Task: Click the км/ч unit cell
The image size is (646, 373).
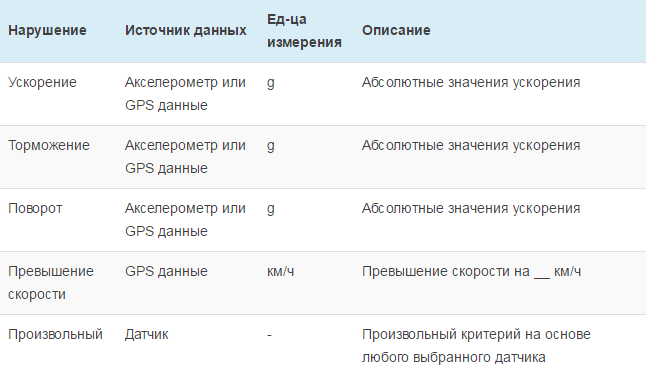Action: pos(281,272)
